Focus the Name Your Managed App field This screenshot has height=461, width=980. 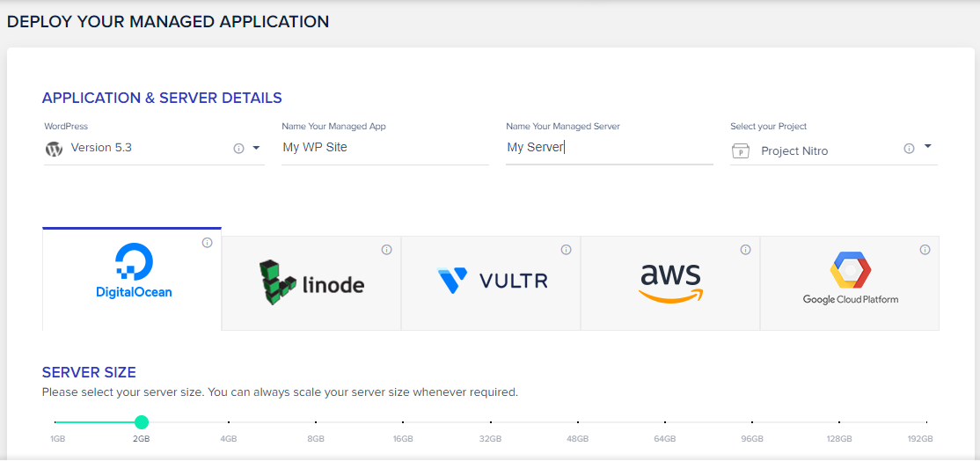click(384, 148)
